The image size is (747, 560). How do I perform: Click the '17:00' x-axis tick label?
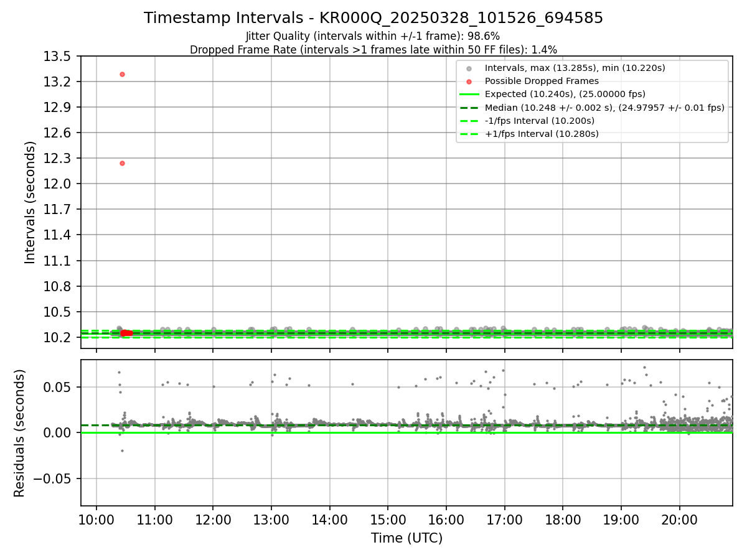click(504, 519)
